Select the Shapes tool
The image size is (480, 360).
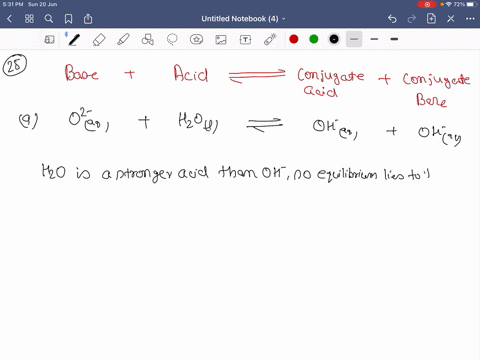pyautogui.click(x=148, y=40)
